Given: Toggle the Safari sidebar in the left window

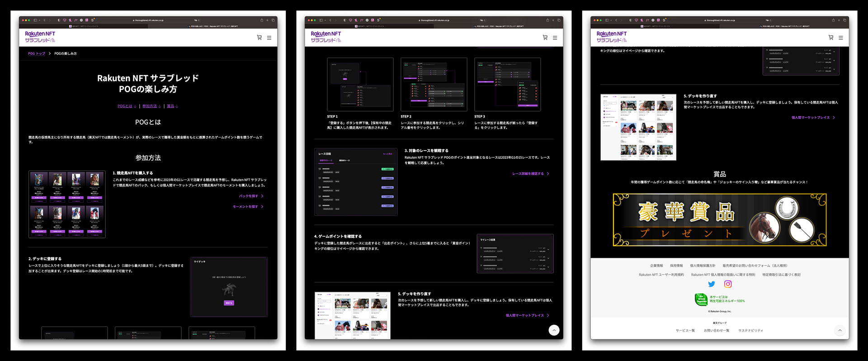Looking at the screenshot, I should click(35, 20).
